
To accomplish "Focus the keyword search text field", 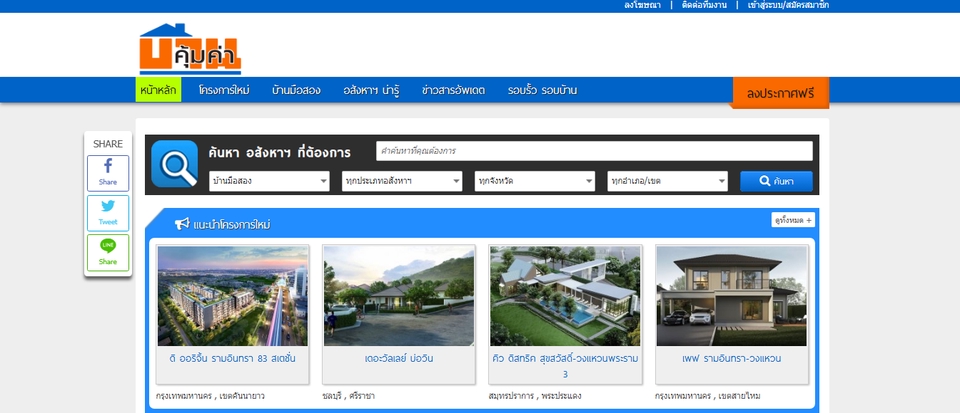I will pos(594,151).
